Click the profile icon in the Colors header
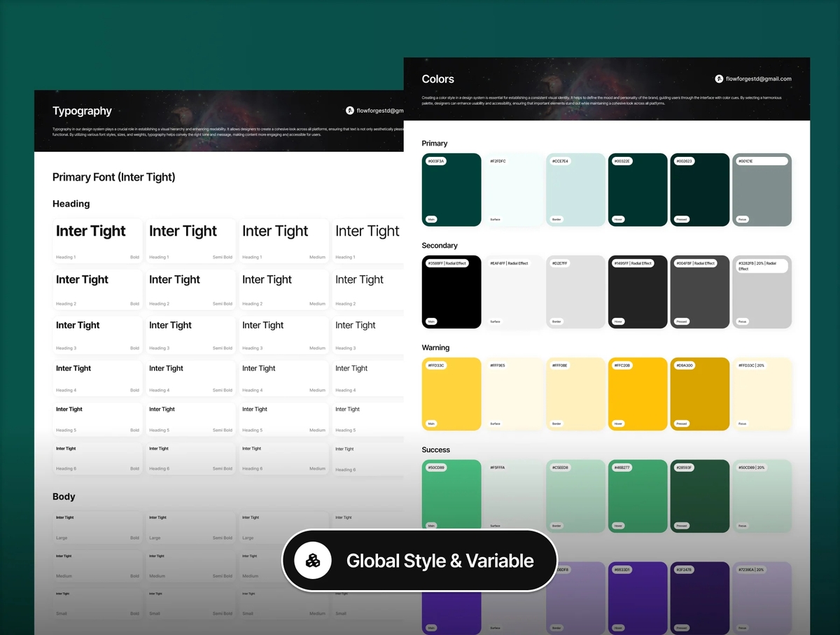This screenshot has width=840, height=635. tap(719, 79)
